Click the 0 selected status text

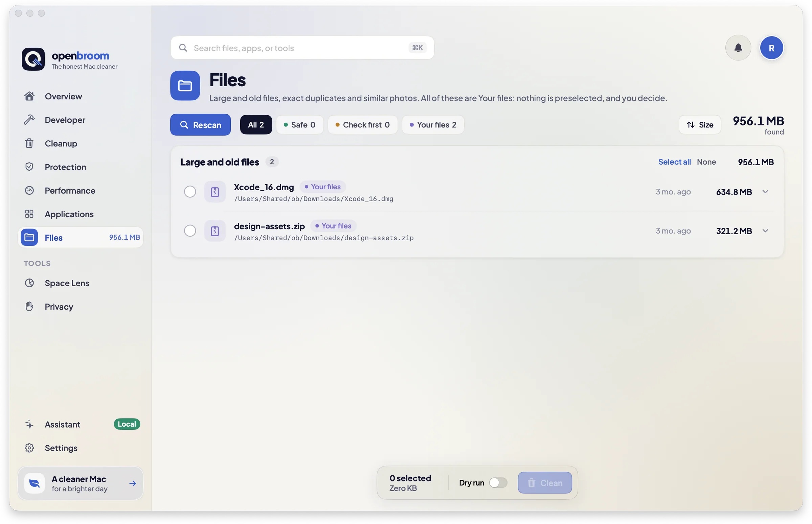pyautogui.click(x=410, y=478)
